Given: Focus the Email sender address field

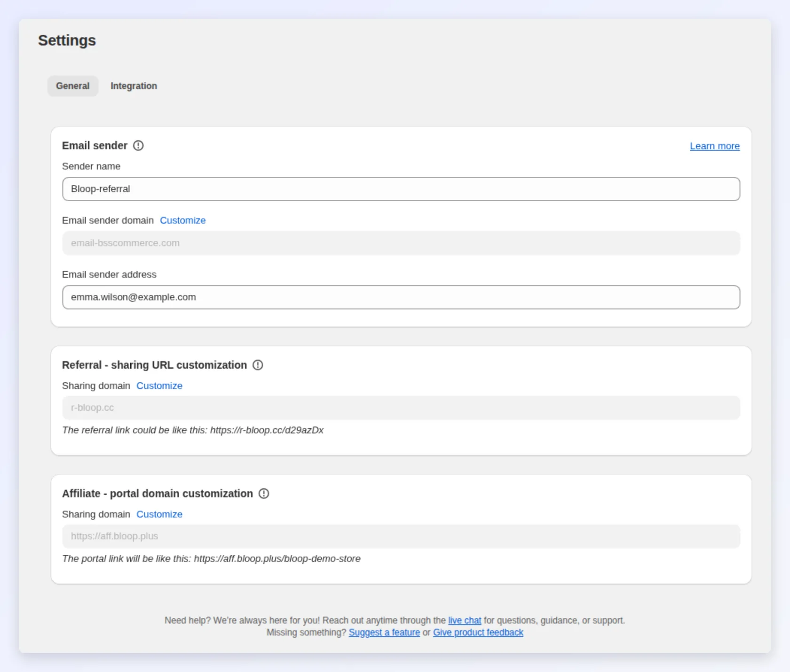Looking at the screenshot, I should tap(401, 297).
